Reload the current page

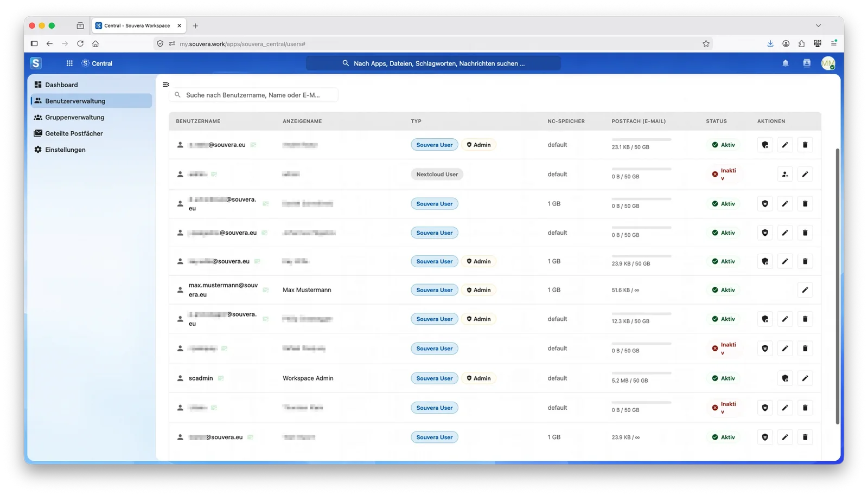click(x=80, y=44)
